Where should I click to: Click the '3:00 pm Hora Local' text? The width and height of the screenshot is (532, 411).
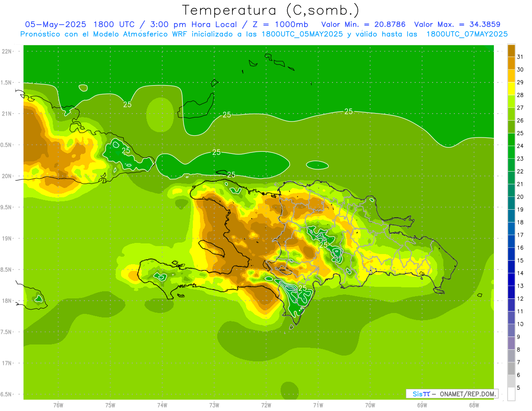point(193,24)
